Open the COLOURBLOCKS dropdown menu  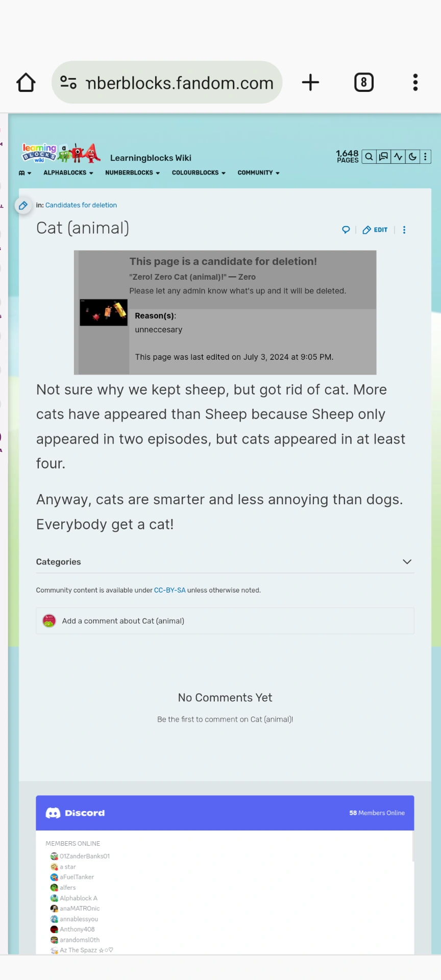coord(198,173)
